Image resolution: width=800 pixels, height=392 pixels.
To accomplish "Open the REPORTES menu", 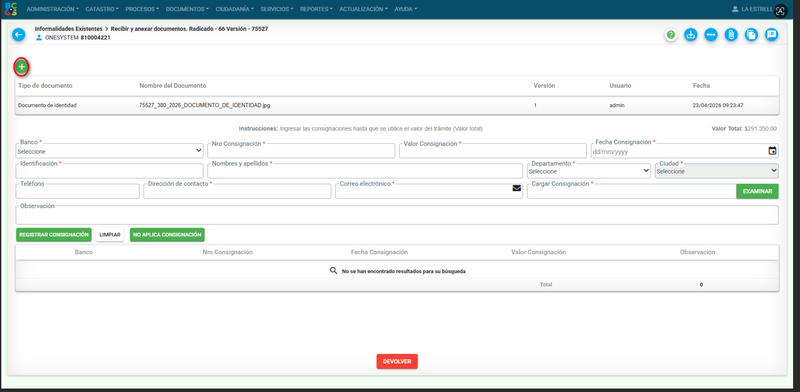I will [x=316, y=9].
